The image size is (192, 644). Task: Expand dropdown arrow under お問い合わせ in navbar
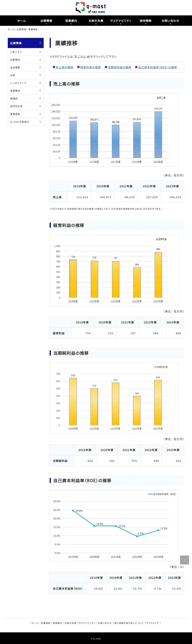(x=170, y=24)
